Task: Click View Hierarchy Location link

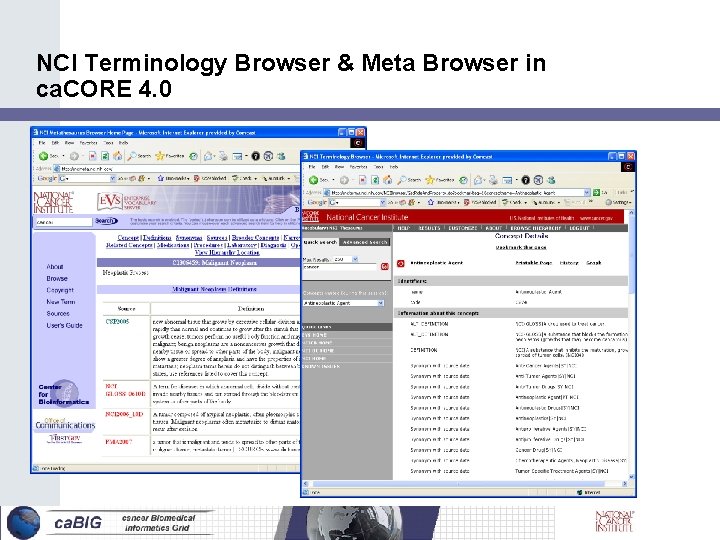Action: click(227, 253)
